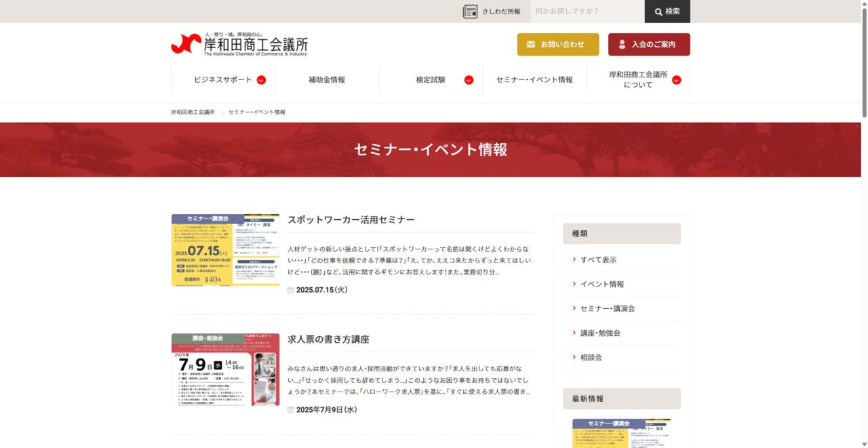The width and height of the screenshot is (868, 448).
Task: Expand the ビジネスサポート dropdown menu
Action: pos(261,80)
